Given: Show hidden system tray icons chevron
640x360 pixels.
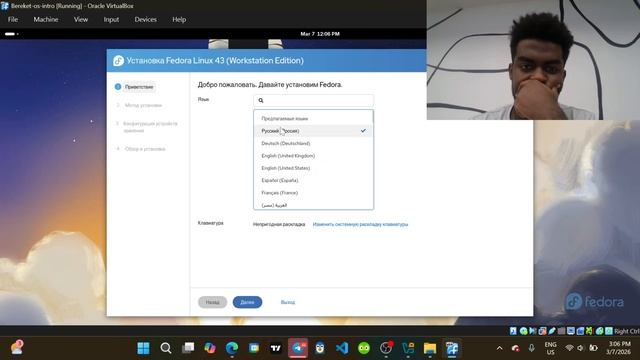Looking at the screenshot, I should [x=500, y=348].
